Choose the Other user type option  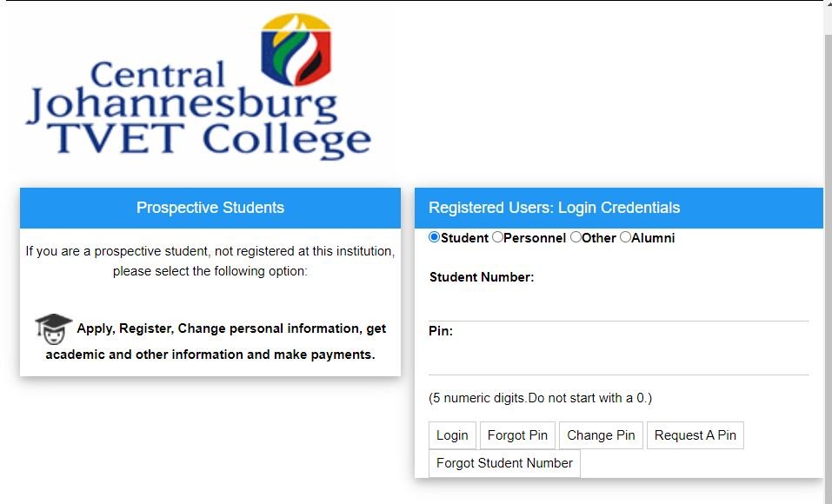point(576,237)
